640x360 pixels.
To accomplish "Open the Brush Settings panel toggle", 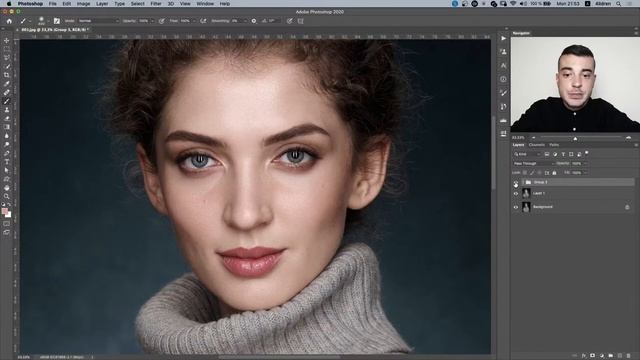I will pyautogui.click(x=57, y=21).
